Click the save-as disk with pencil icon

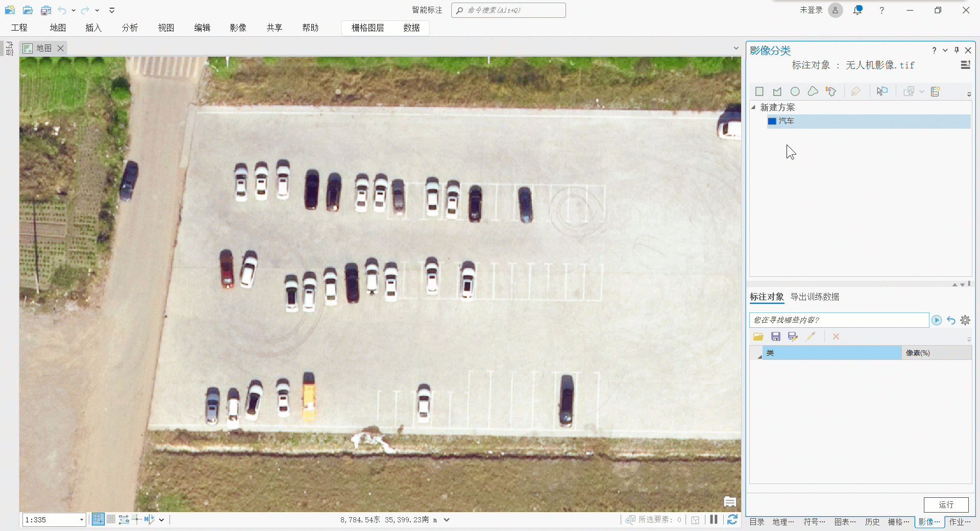793,336
